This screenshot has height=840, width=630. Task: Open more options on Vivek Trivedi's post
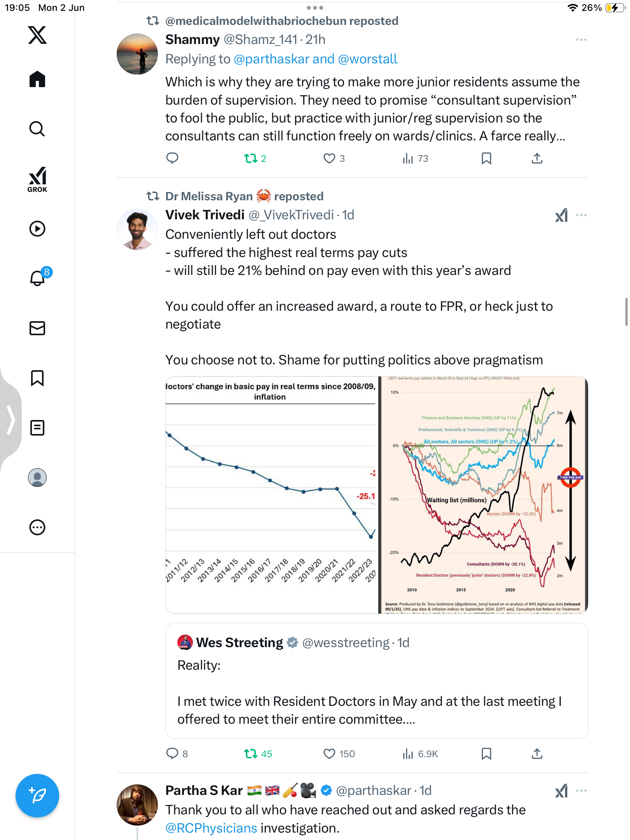[x=581, y=215]
